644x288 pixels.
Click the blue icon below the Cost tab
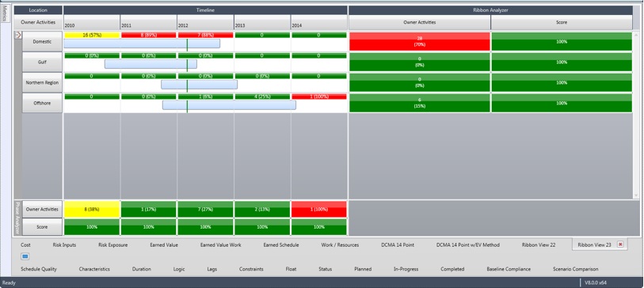coord(25,257)
